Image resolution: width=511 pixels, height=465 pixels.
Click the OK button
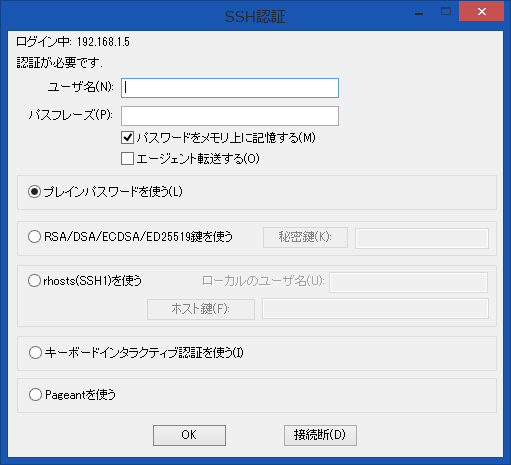pyautogui.click(x=189, y=435)
